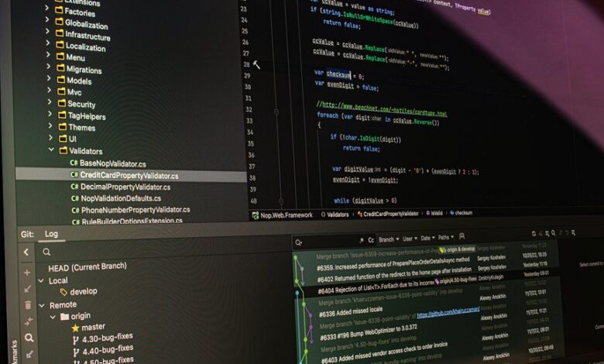Click the hammer quick-action icon on line 28
The width and height of the screenshot is (604, 364).
[257, 65]
